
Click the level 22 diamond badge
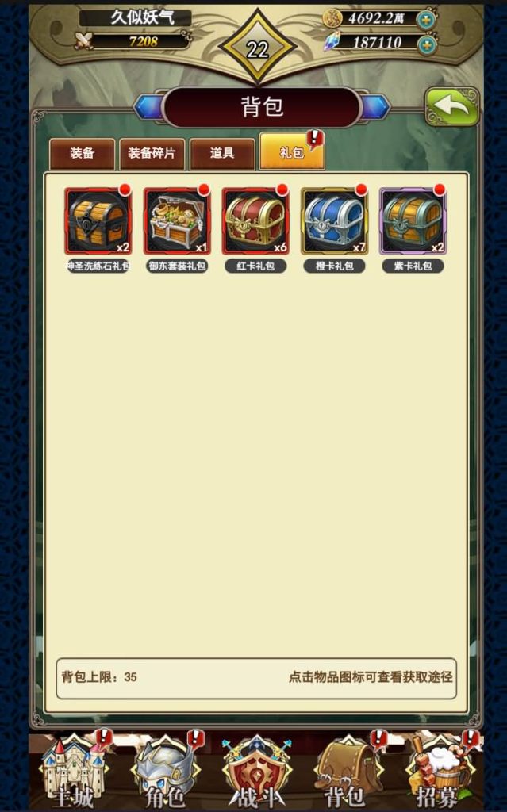coord(257,48)
